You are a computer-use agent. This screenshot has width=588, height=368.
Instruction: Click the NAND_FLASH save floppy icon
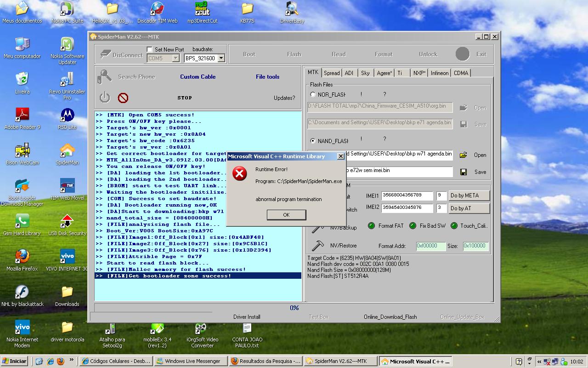coord(463,172)
